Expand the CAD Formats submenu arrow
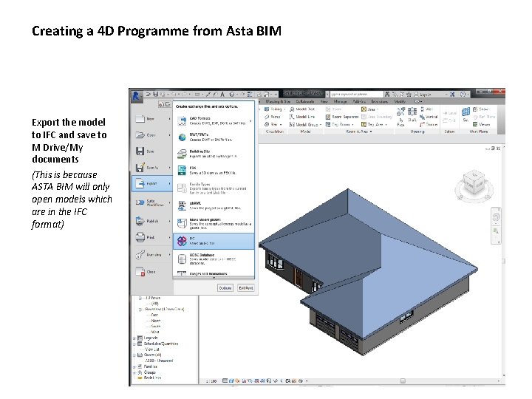This screenshot has width=532, height=399. [250, 120]
